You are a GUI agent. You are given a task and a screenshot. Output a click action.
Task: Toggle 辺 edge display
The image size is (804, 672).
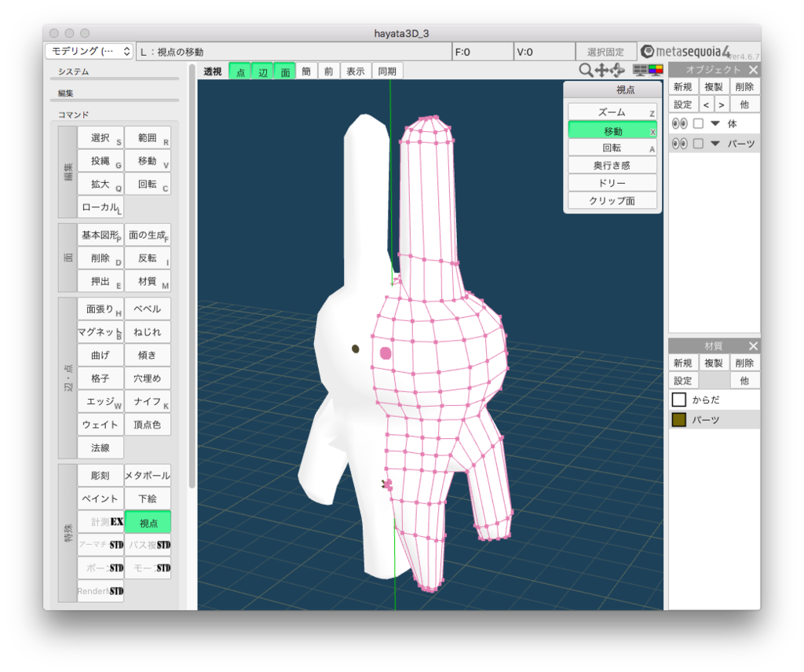[262, 71]
